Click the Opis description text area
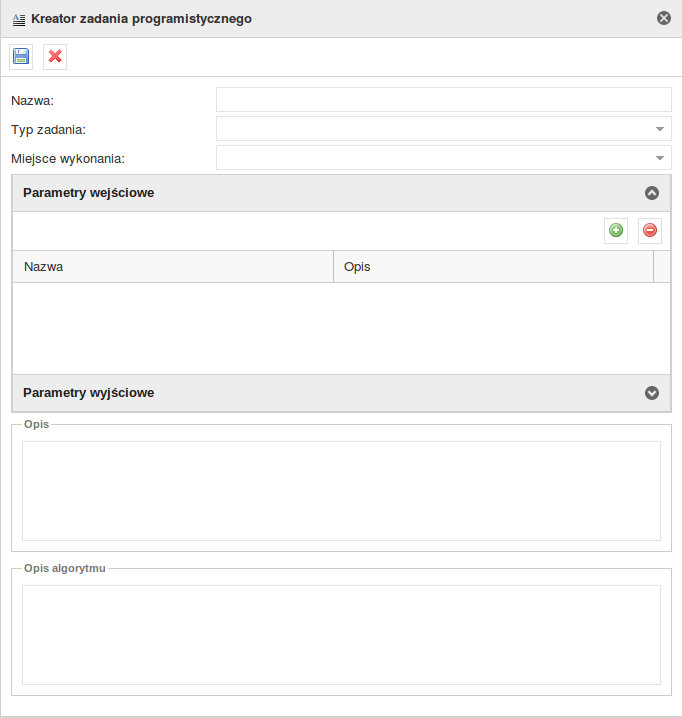The width and height of the screenshot is (682, 718). point(341,491)
